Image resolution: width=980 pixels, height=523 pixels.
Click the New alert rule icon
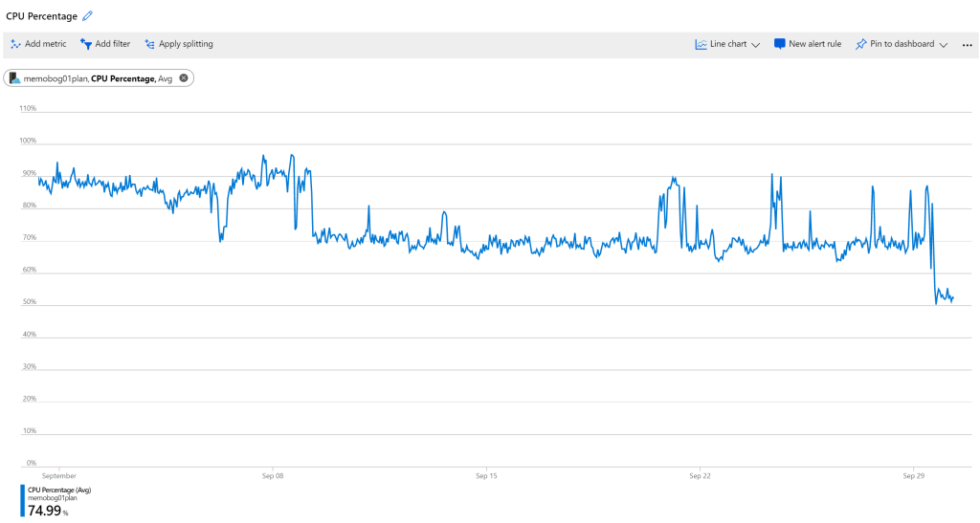coord(780,44)
